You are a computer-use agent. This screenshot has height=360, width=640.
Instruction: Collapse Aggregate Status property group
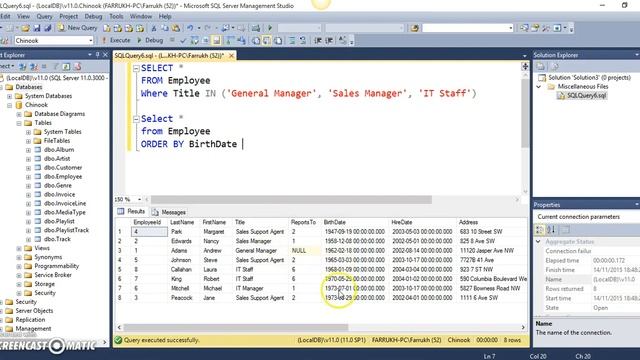(x=538, y=242)
